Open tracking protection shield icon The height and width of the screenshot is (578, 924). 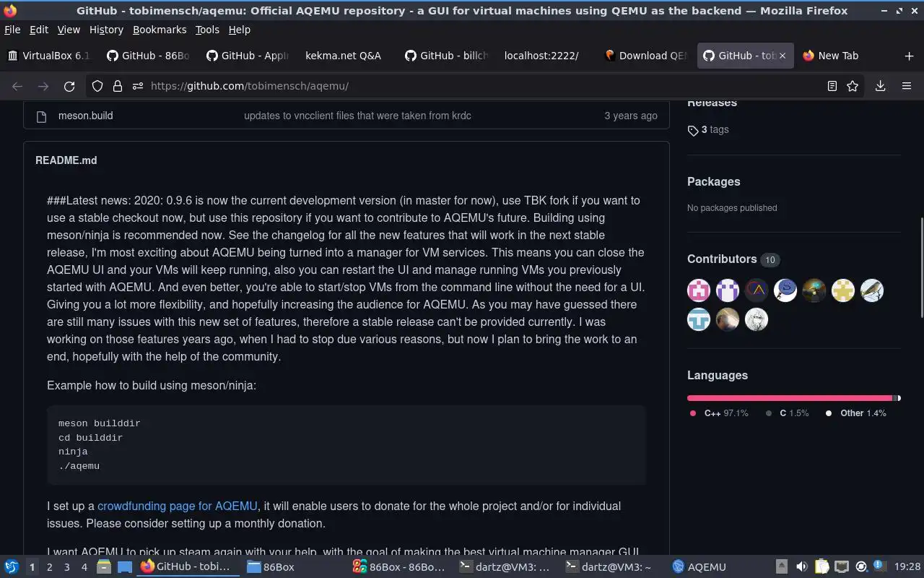(x=97, y=86)
